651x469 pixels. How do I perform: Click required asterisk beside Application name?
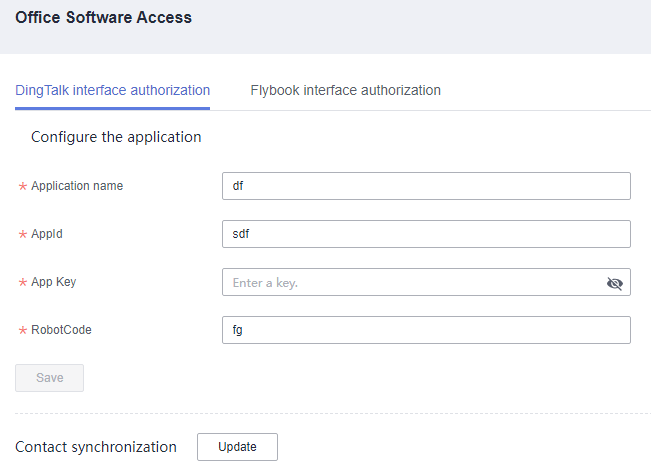point(23,186)
